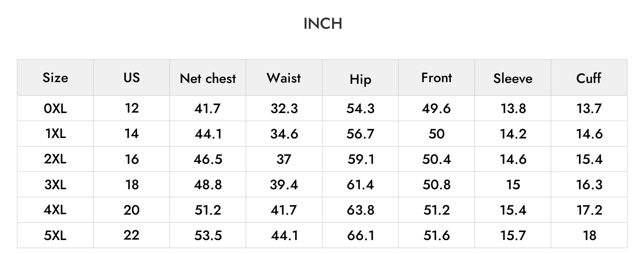Click the 3XL size row label
This screenshot has height=254, width=644.
pos(55,185)
